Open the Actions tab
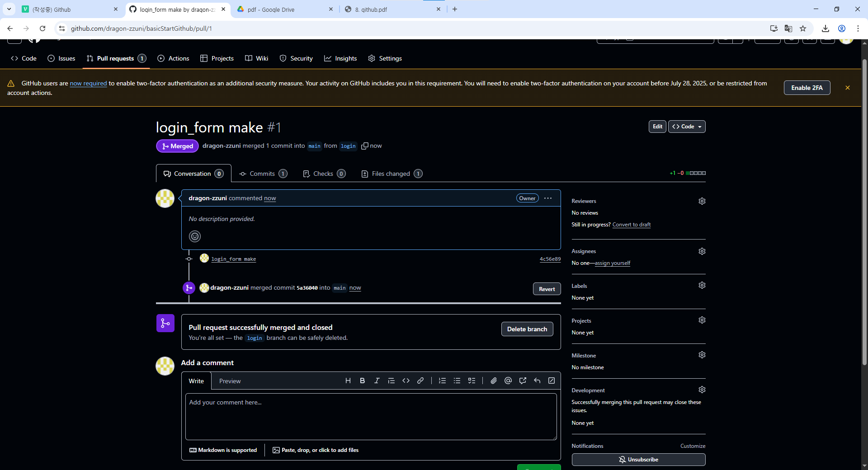Image resolution: width=868 pixels, height=470 pixels. (x=173, y=58)
